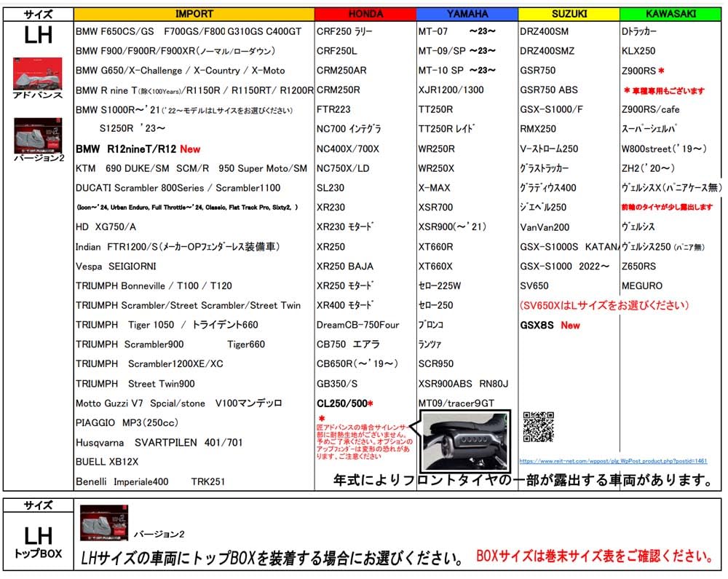This screenshot has width=728, height=579.
Task: Click the LH トップBOX size label
Action: point(38,543)
